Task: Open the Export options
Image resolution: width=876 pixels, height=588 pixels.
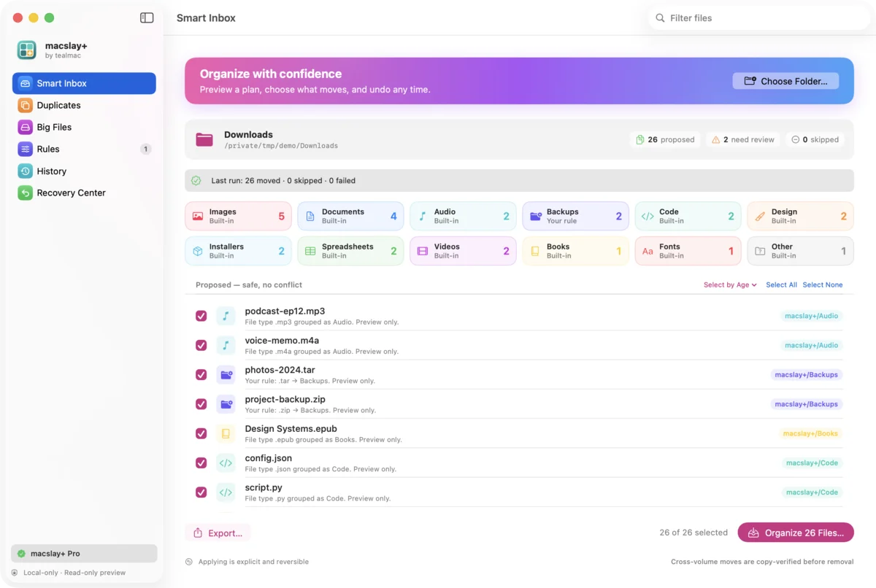Action: 218,533
